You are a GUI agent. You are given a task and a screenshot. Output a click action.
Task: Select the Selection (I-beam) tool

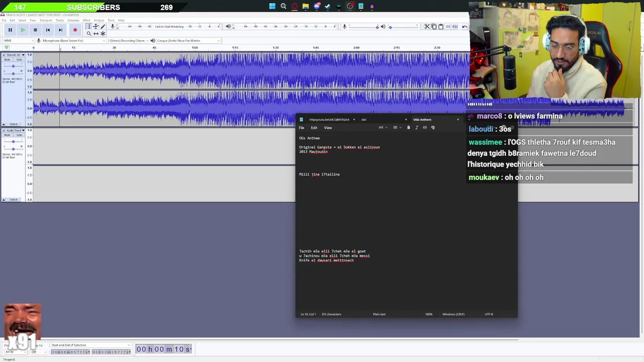coord(89,27)
